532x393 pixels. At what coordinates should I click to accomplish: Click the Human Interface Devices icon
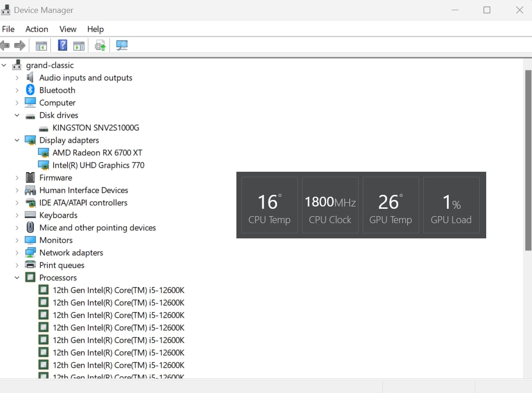[30, 190]
